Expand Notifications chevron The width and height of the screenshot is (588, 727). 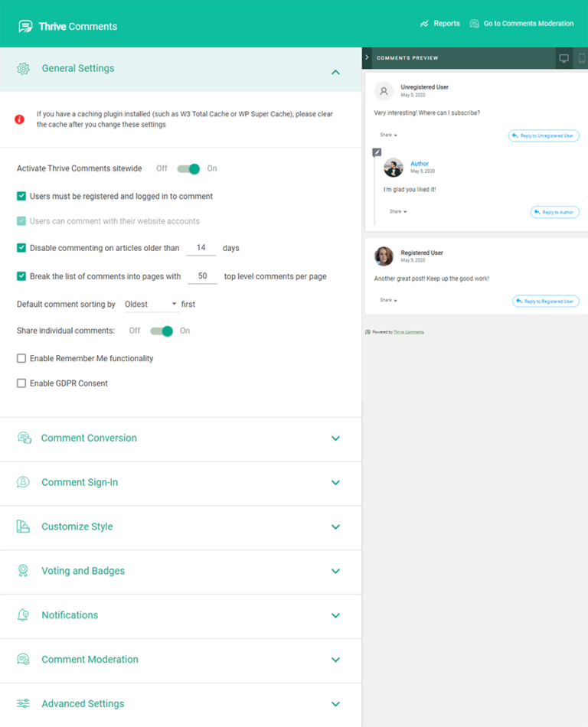[336, 615]
